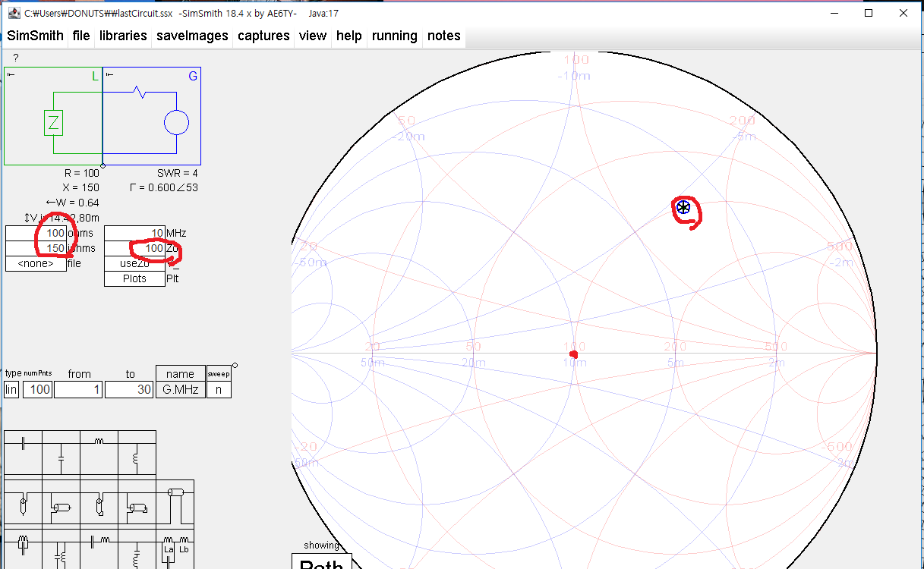
Task: Open the SimSmith menu
Action: tap(36, 36)
